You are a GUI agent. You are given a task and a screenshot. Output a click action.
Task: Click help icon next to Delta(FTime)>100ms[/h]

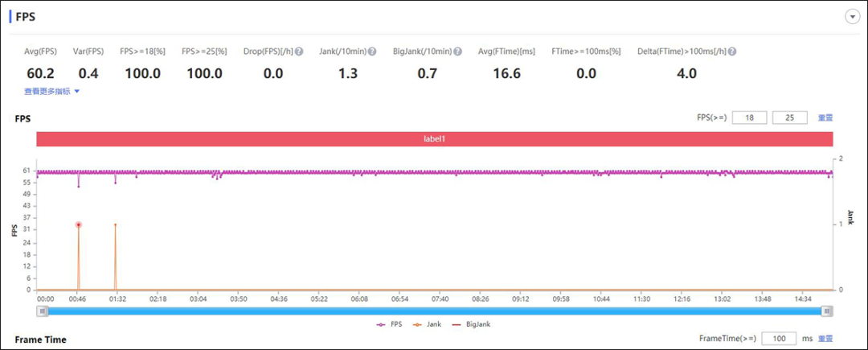tap(732, 51)
